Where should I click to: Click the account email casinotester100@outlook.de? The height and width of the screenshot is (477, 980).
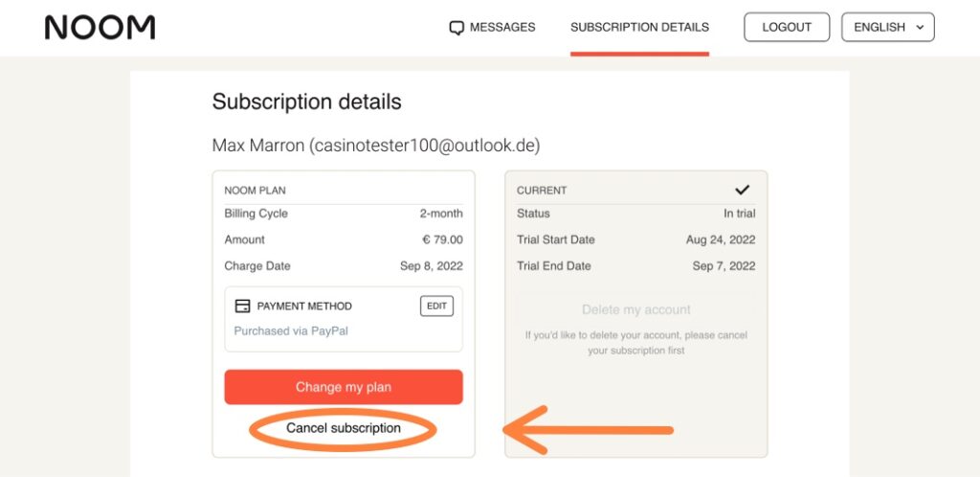click(x=424, y=146)
